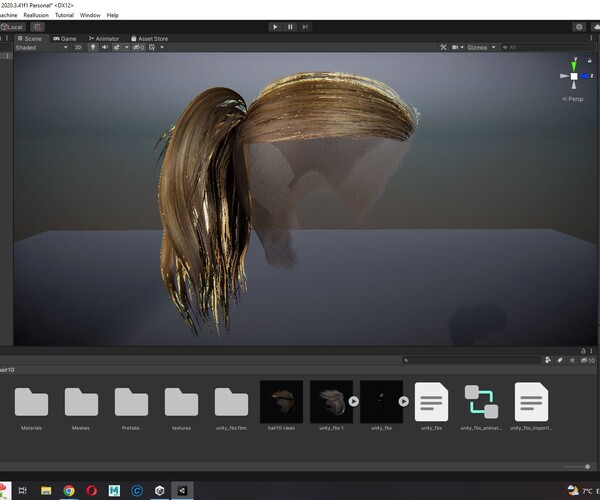Expand the dark unity_fbx model arrow

point(404,401)
